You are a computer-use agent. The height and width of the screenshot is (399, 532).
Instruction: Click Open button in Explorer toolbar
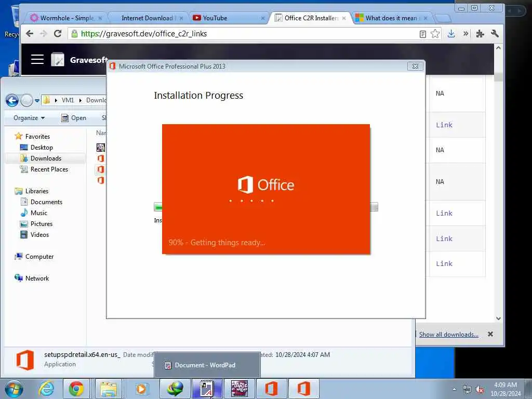coord(74,118)
